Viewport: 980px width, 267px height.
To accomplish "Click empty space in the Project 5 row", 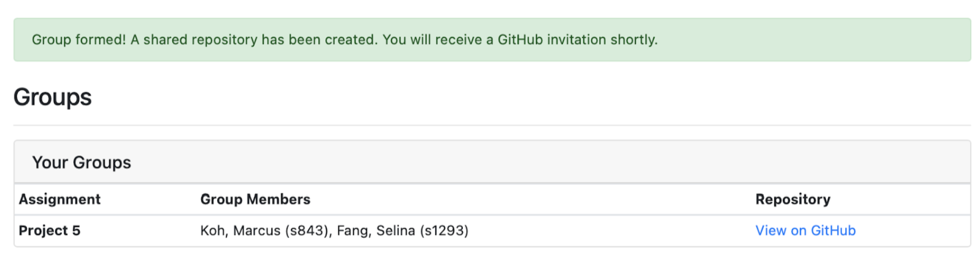I will (x=603, y=231).
